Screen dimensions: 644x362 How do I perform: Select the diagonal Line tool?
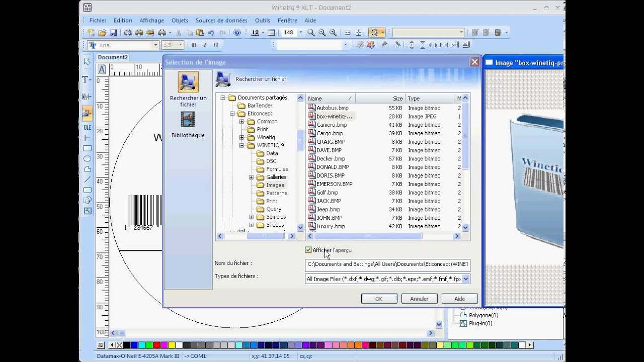(88, 179)
